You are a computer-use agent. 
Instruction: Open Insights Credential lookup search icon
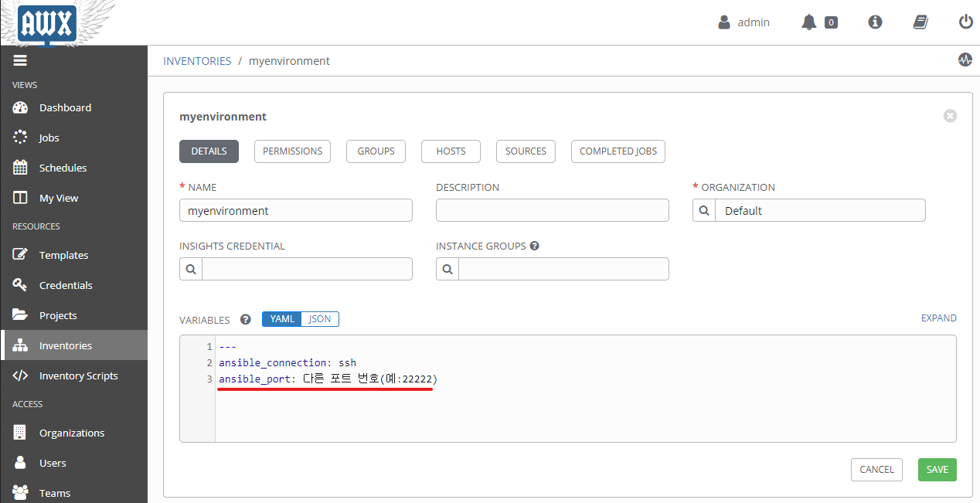[x=191, y=269]
